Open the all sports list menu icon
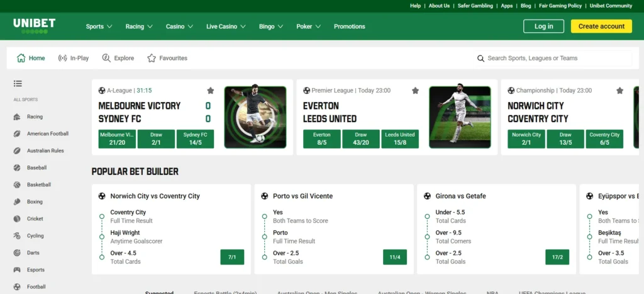This screenshot has height=294, width=644. point(18,84)
